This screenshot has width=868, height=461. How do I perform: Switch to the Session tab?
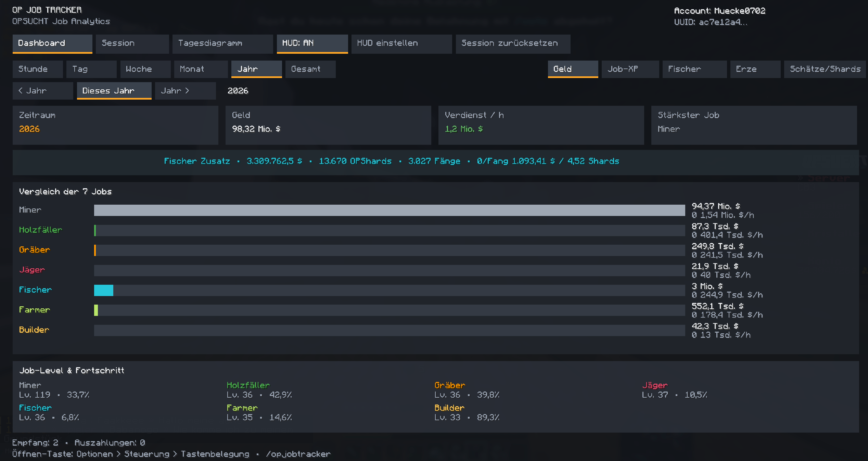point(132,43)
